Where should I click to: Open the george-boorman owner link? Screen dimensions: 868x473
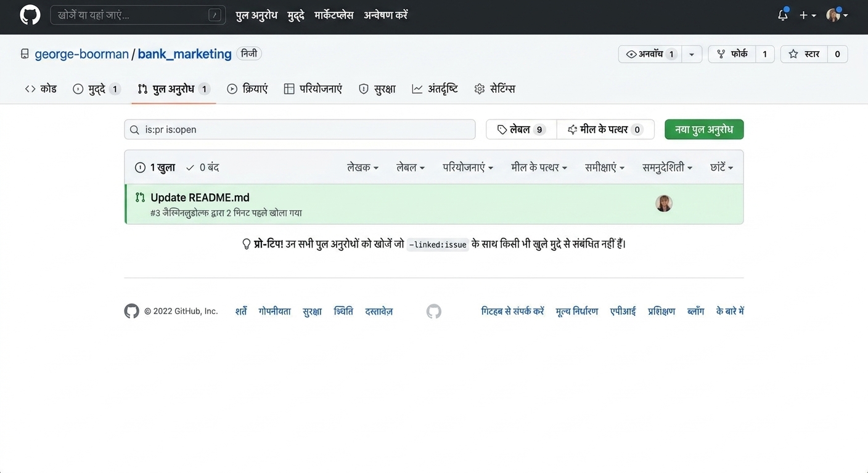[x=81, y=54]
